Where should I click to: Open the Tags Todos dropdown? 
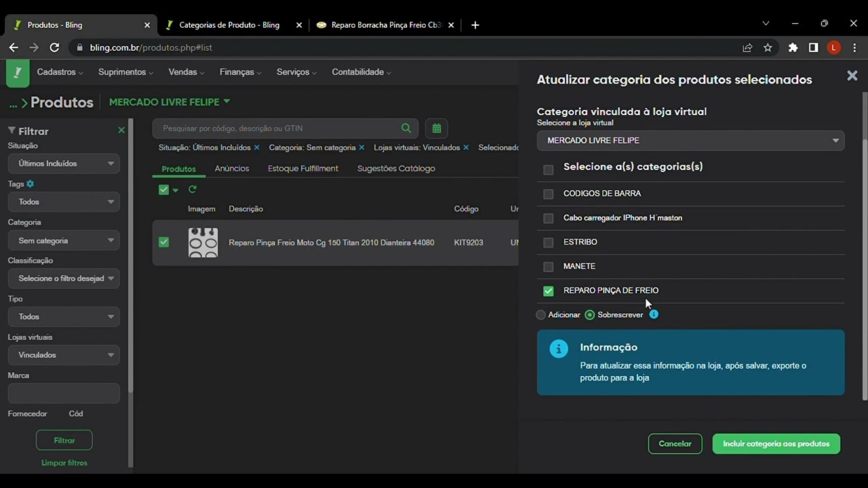point(64,201)
